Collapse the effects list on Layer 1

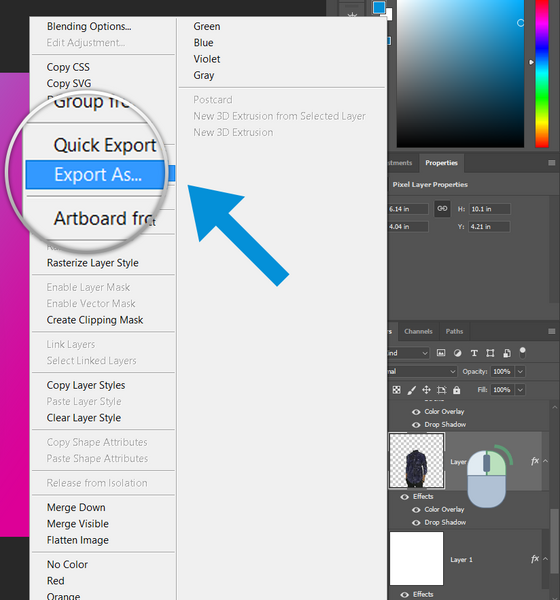tap(545, 559)
